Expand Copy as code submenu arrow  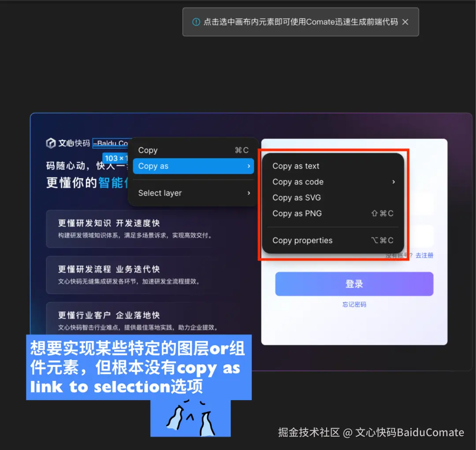coord(394,182)
